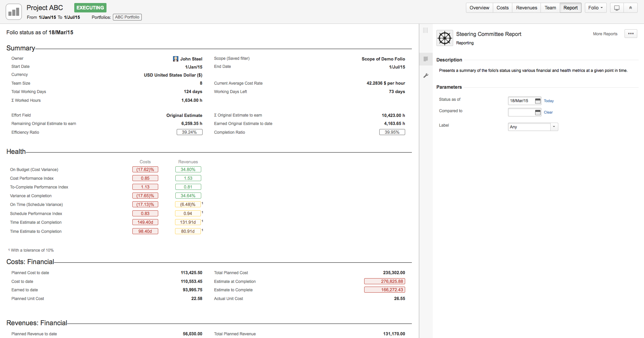Click the Steering Committee ship wheel icon
This screenshot has height=338, width=644.
click(444, 38)
